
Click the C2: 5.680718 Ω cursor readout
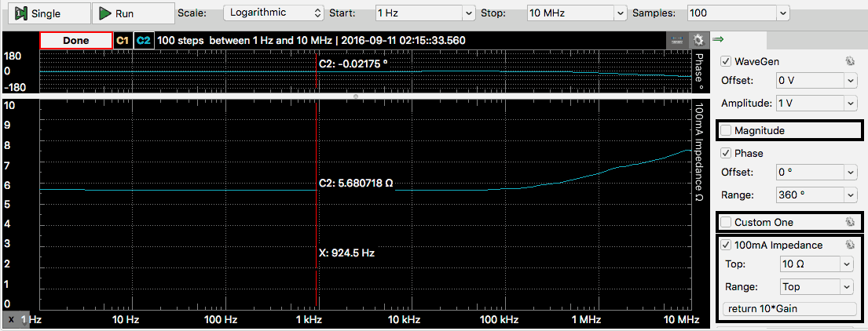(x=356, y=183)
